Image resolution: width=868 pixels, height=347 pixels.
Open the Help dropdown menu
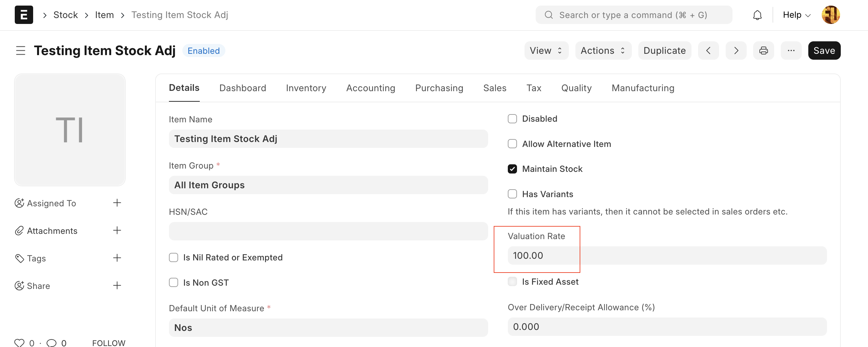[x=796, y=15]
